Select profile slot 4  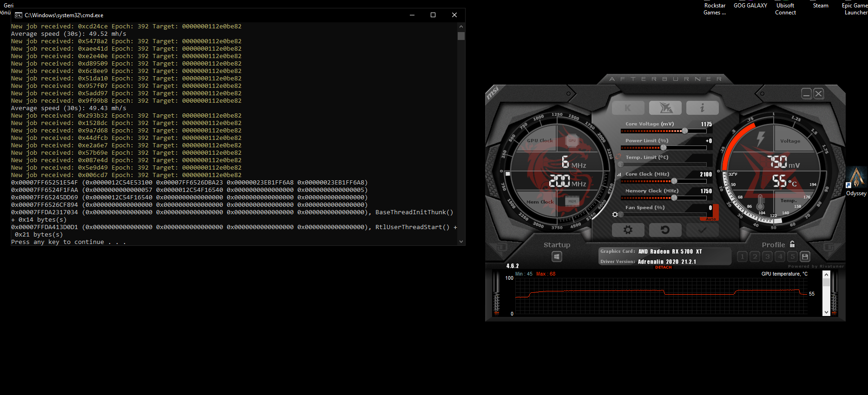tap(780, 257)
